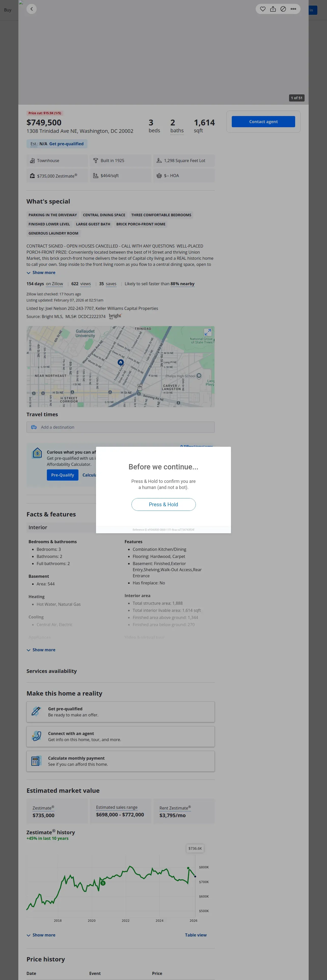
Task: Share this listing via share icon
Action: [x=273, y=9]
